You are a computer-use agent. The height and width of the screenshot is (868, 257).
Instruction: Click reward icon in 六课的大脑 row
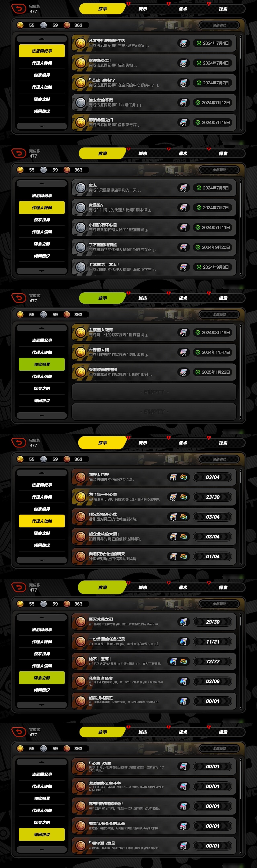coord(183,352)
